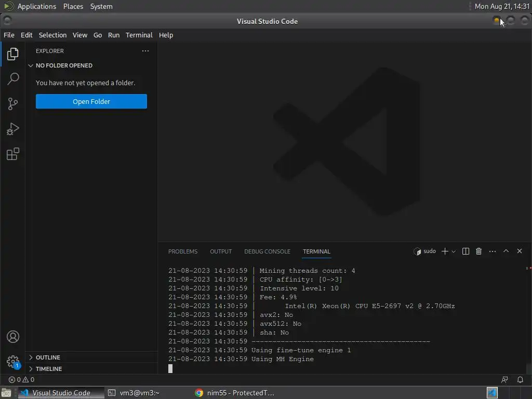Open notifications bell in status bar
Viewport: 532px width, 399px height.
coord(520,379)
